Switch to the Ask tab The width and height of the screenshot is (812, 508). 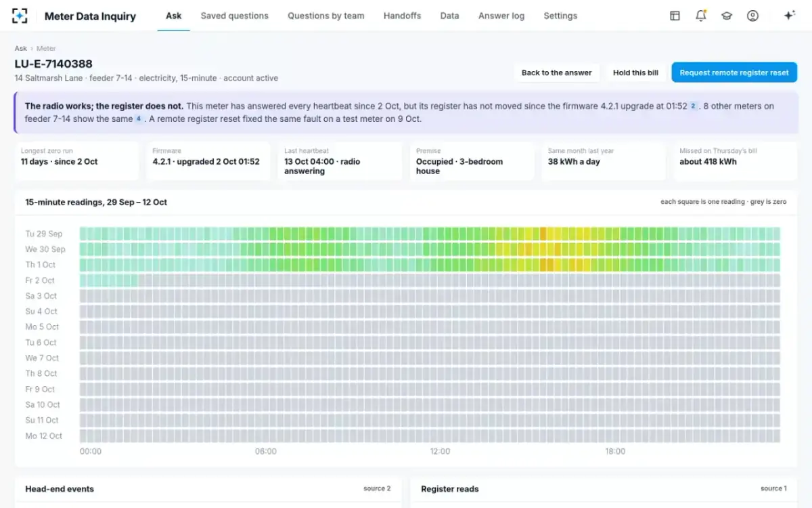[174, 16]
